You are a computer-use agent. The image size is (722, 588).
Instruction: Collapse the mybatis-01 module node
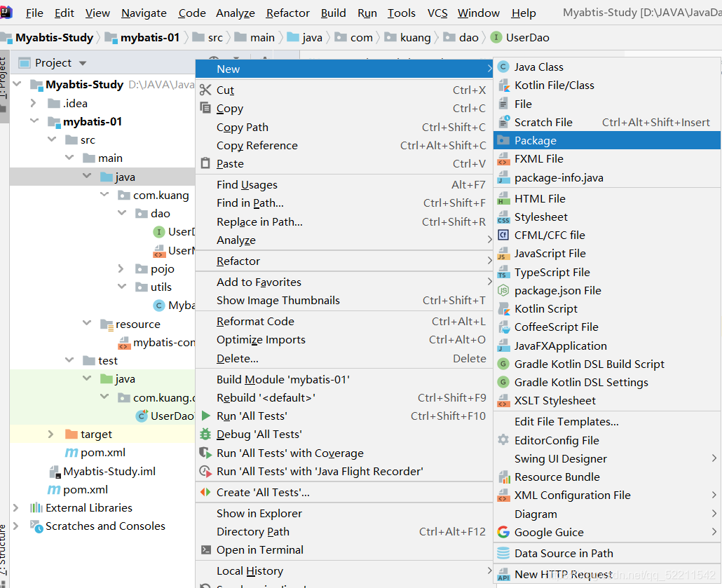[x=34, y=121]
